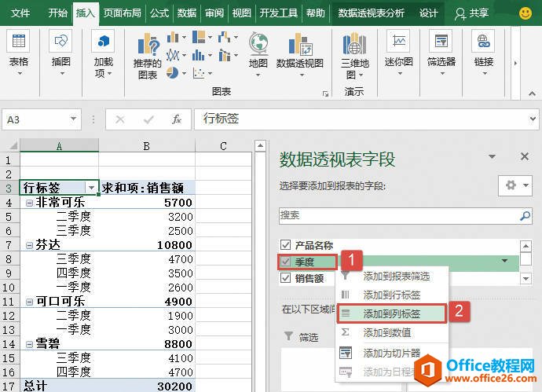Open the 行标签 filter dropdown
The height and width of the screenshot is (392, 542).
click(92, 188)
